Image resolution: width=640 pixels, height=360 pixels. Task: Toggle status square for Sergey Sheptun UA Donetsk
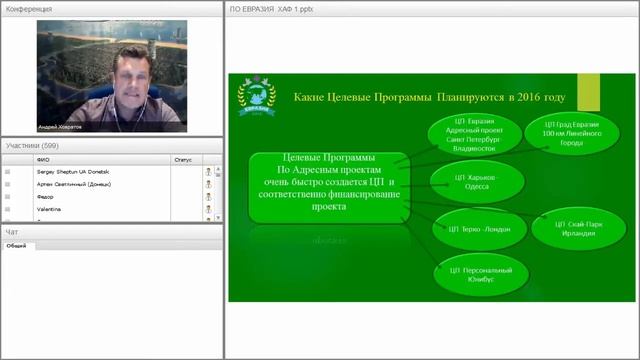(x=7, y=172)
